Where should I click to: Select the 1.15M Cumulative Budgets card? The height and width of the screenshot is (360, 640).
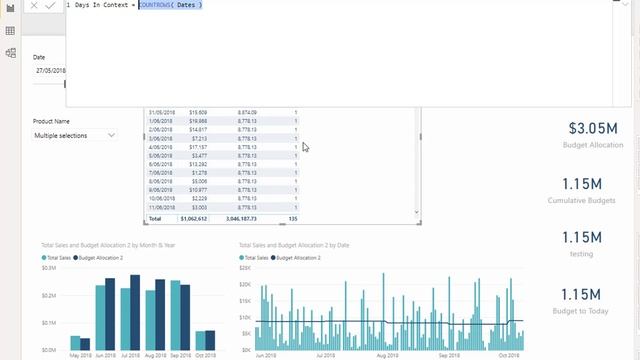(x=582, y=191)
